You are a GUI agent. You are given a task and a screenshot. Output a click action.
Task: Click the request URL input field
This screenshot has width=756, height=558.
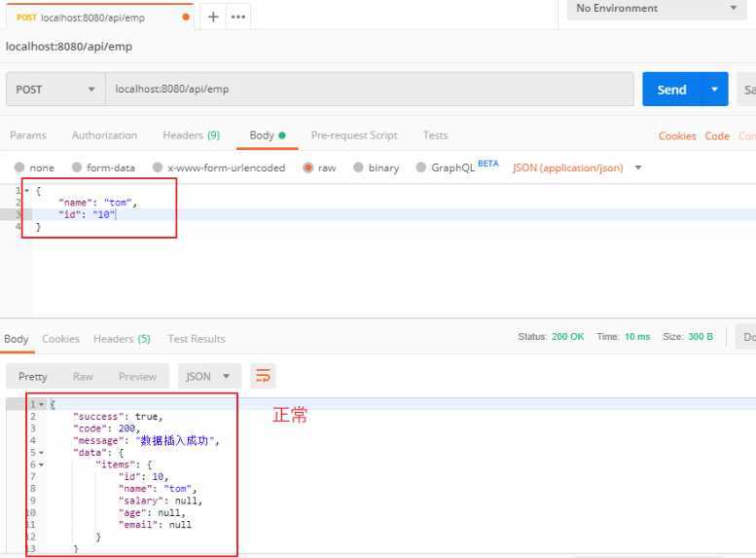point(370,90)
